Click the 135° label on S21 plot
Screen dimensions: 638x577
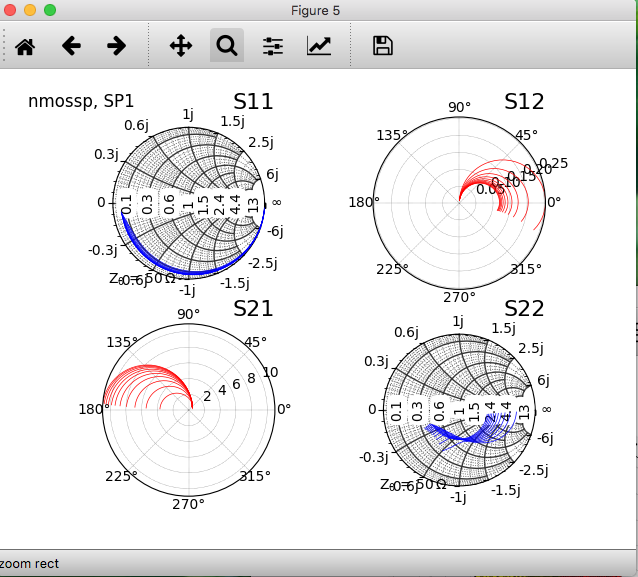coord(122,342)
